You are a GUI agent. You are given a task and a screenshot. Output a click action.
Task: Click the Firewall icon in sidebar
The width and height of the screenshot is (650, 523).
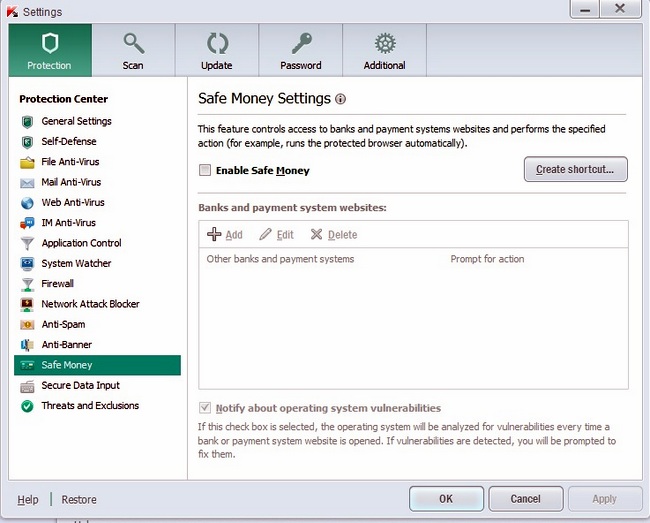pyautogui.click(x=27, y=284)
